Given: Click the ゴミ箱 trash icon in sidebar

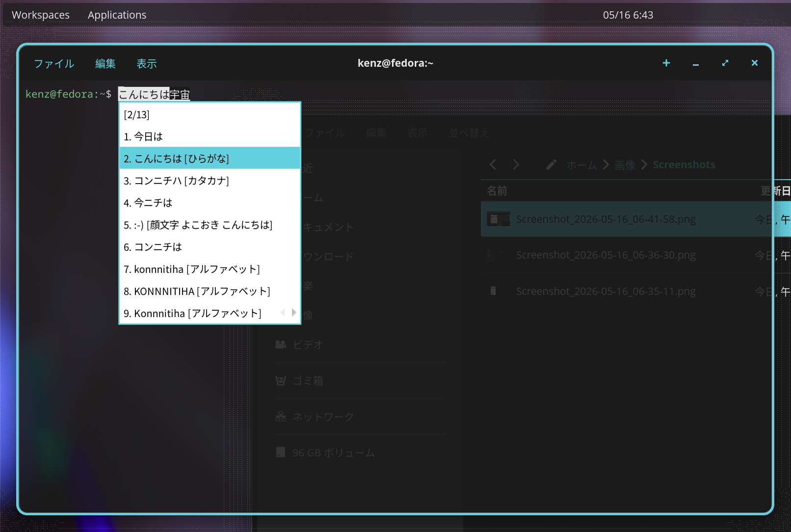Looking at the screenshot, I should pos(281,380).
